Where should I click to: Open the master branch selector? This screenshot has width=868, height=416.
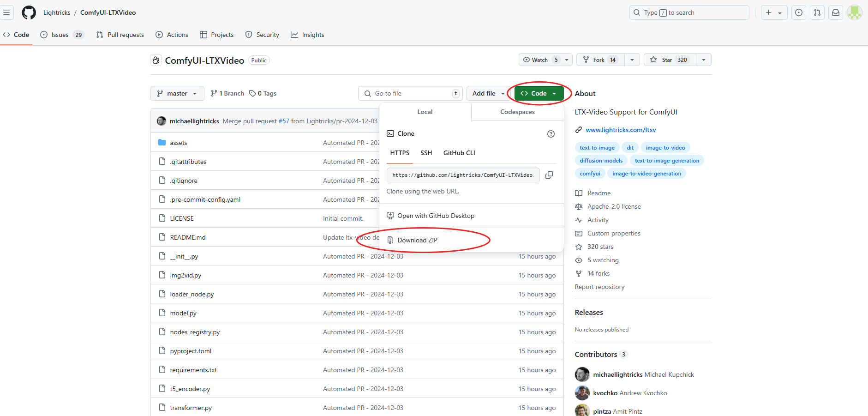click(177, 93)
